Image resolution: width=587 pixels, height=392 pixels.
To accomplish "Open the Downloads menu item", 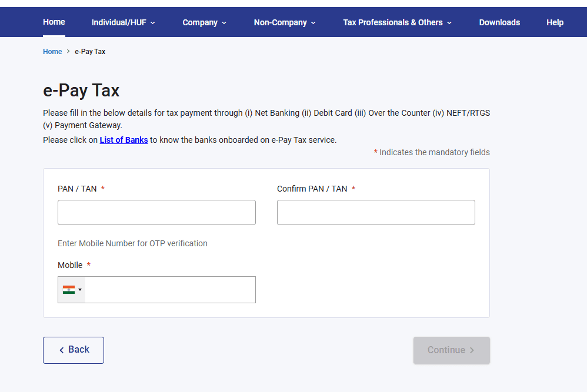I will point(499,22).
